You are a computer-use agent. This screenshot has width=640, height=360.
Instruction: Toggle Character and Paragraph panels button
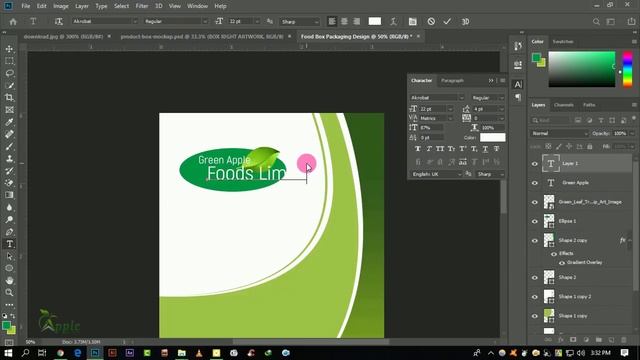(413, 21)
